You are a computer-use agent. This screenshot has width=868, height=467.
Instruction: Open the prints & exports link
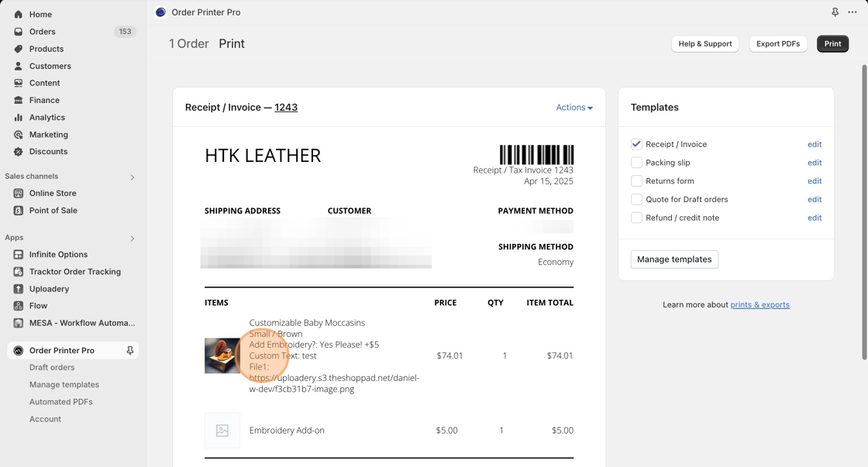tap(759, 305)
